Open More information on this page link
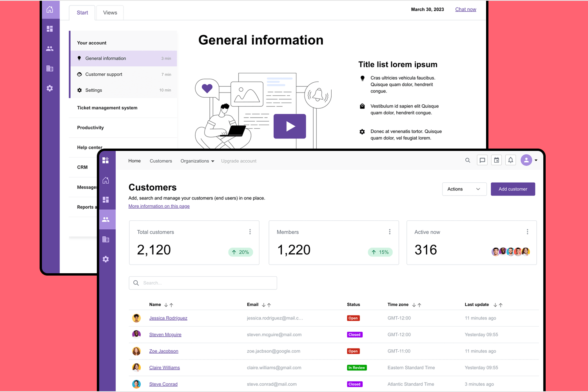The image size is (588, 392). tap(159, 206)
